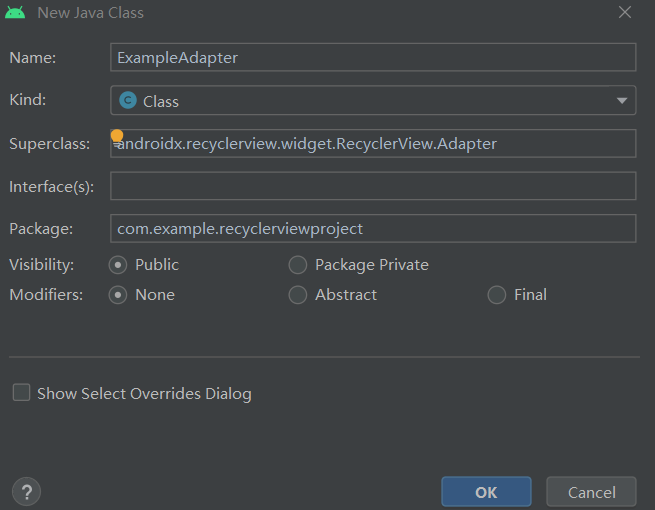The height and width of the screenshot is (510, 655).
Task: Select Public visibility radio button
Action: 118,265
